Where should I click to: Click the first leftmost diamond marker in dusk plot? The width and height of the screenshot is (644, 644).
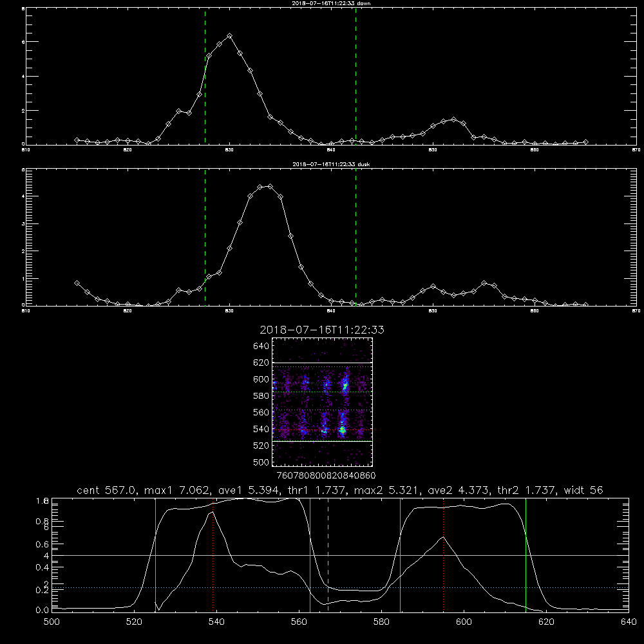pyautogui.click(x=77, y=283)
